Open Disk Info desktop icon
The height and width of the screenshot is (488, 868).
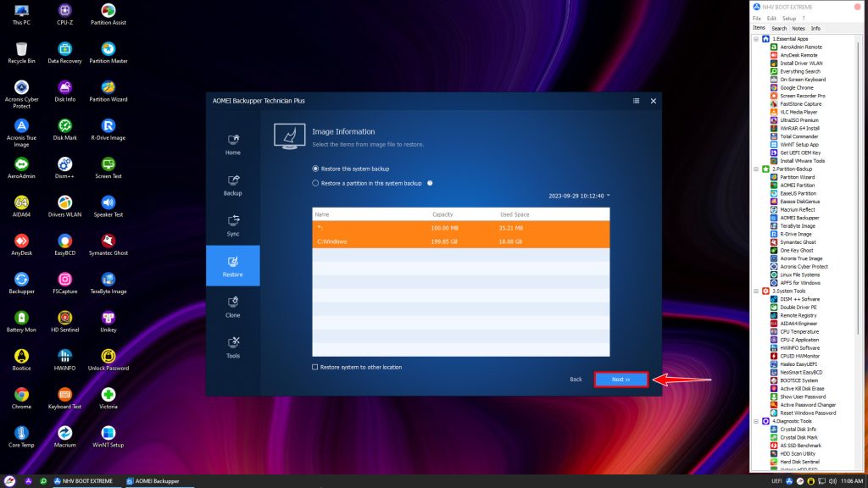coord(64,91)
